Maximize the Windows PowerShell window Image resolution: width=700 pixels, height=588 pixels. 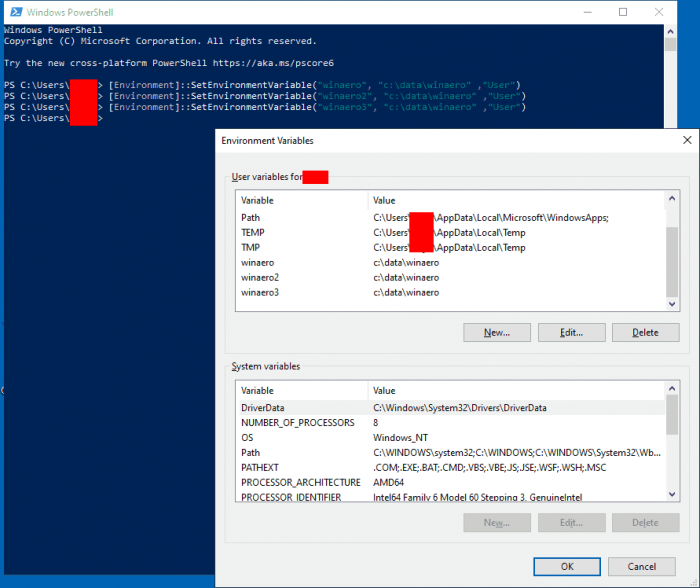click(623, 12)
